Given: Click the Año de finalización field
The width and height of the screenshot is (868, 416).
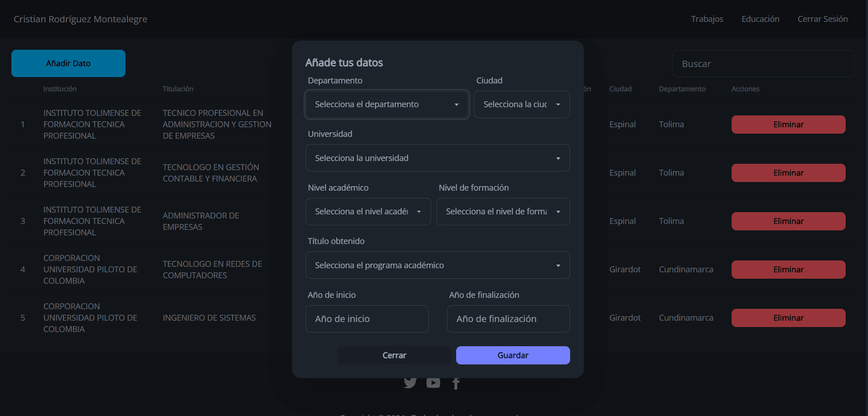Looking at the screenshot, I should tap(509, 319).
